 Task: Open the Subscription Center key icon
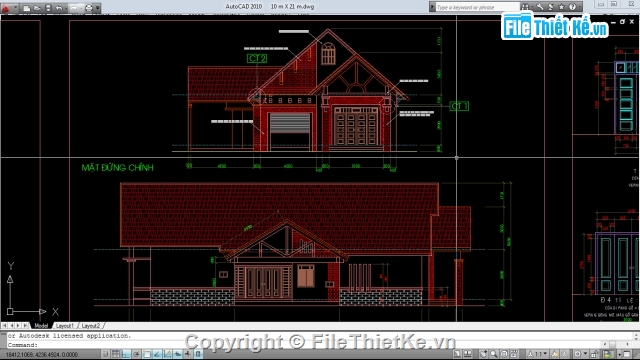(540, 7)
